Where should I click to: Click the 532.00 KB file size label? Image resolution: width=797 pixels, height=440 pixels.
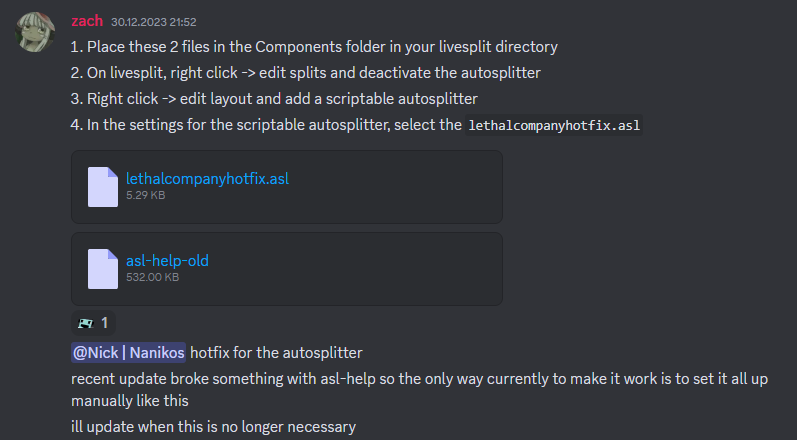tap(152, 277)
